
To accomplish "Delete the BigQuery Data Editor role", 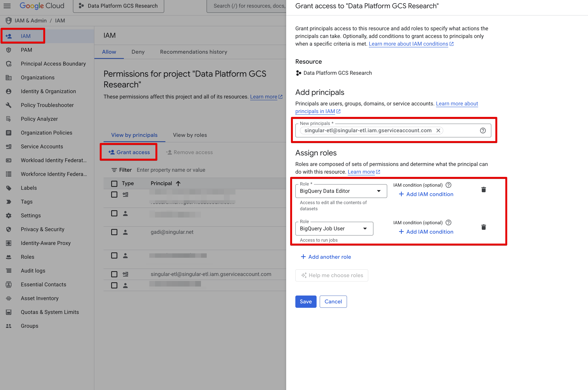I will 483,190.
